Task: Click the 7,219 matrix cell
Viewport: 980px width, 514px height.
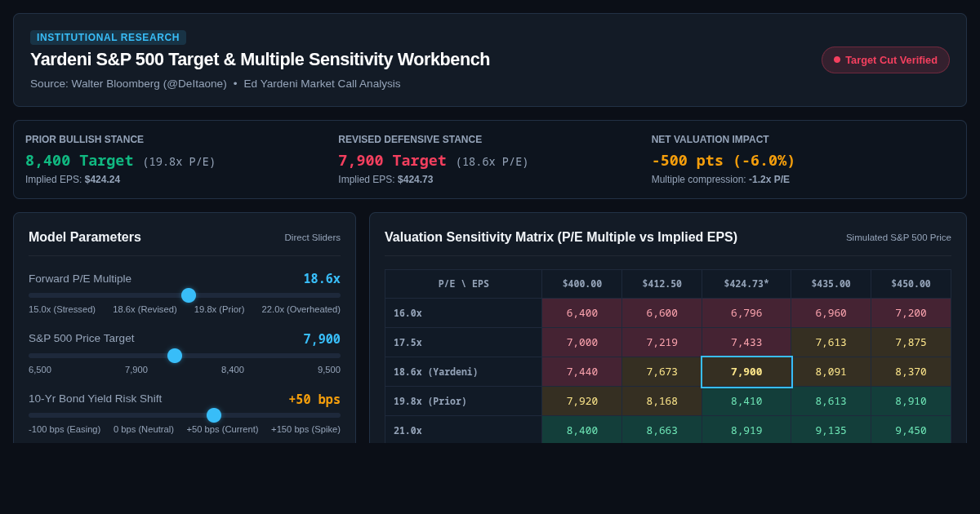Action: pyautogui.click(x=661, y=343)
